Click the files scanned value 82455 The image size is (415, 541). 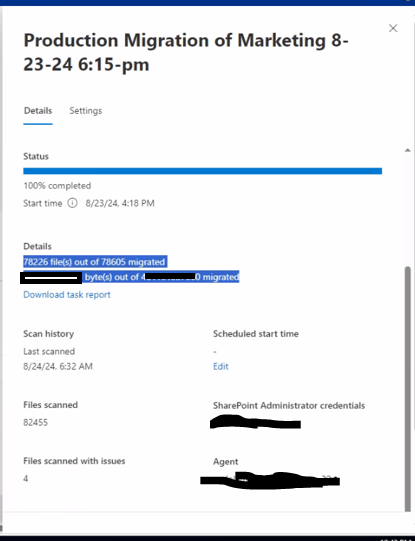pyautogui.click(x=36, y=422)
